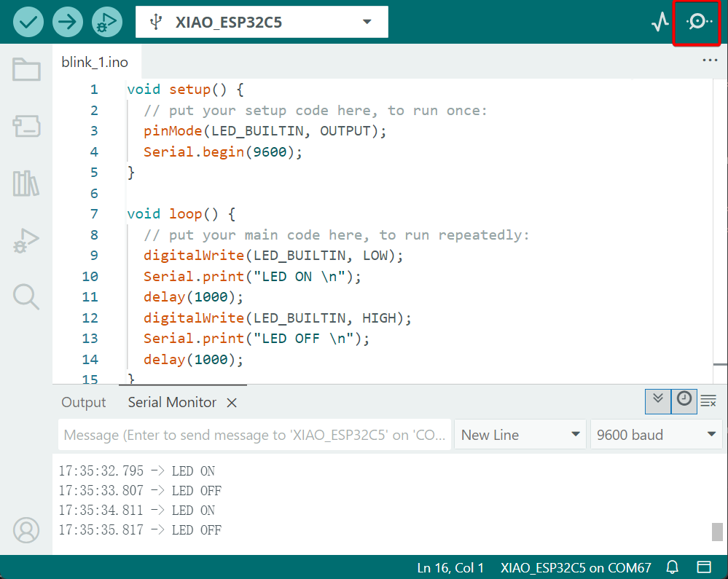The image size is (728, 579).
Task: Upload the sketch with the arrow button
Action: [x=68, y=22]
